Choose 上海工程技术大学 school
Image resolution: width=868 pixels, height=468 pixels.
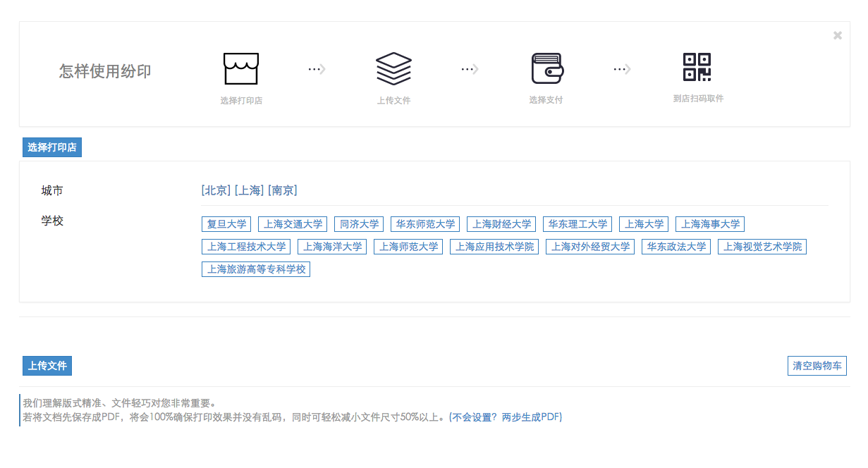point(246,247)
